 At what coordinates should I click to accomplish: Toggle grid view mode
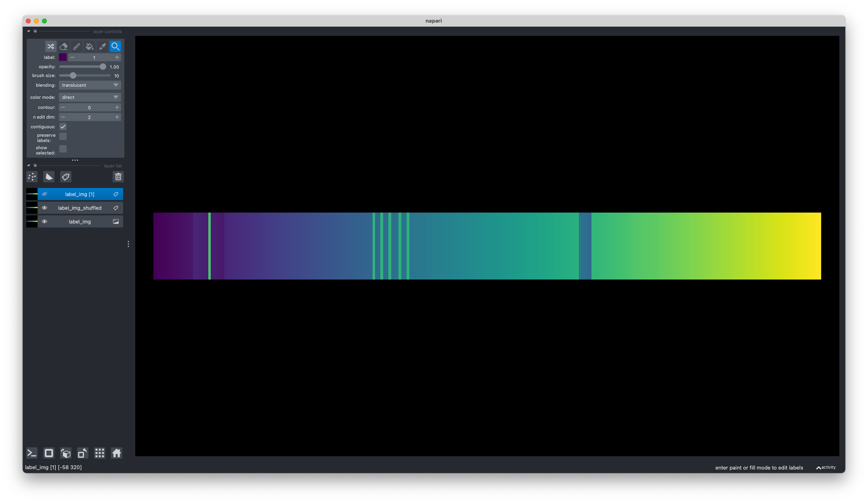tap(100, 453)
